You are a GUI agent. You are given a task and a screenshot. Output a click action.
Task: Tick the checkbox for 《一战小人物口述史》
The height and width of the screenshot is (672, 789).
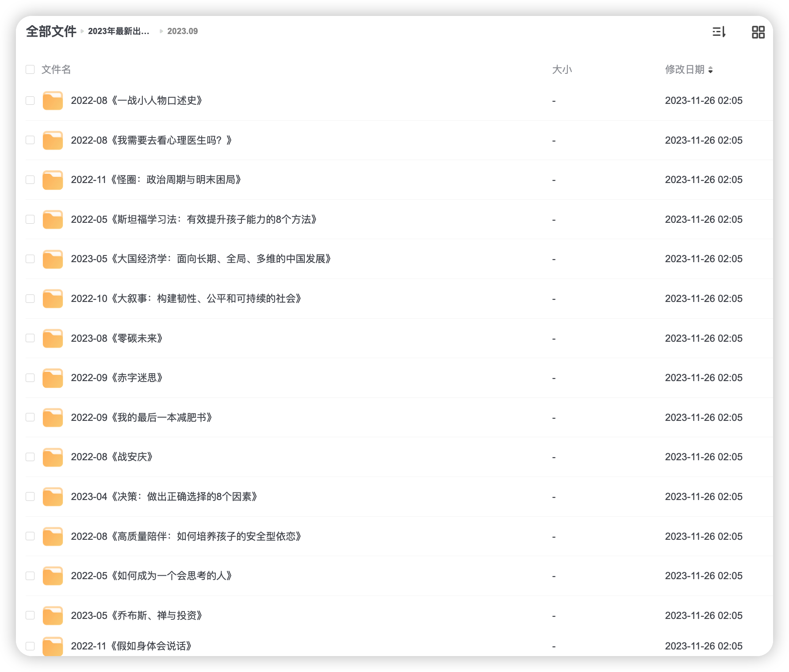(x=30, y=100)
